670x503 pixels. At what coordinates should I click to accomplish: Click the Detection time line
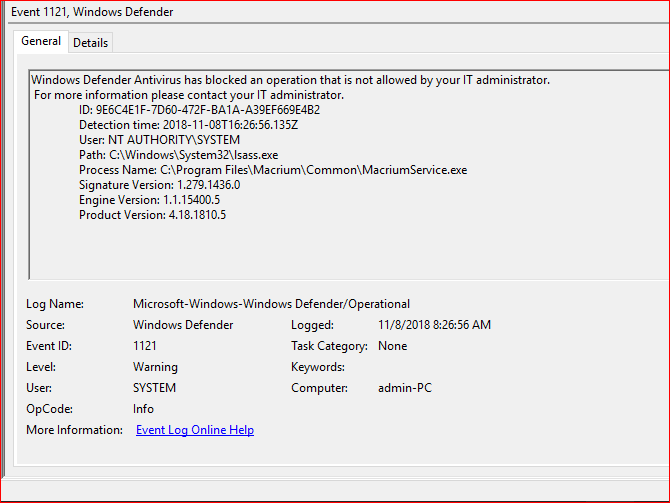pos(188,125)
